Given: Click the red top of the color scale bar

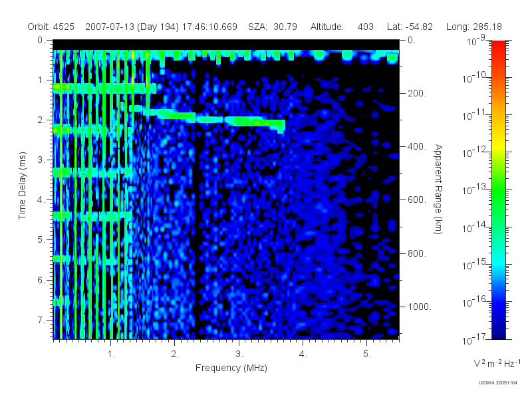Looking at the screenshot, I should pyautogui.click(x=499, y=46).
